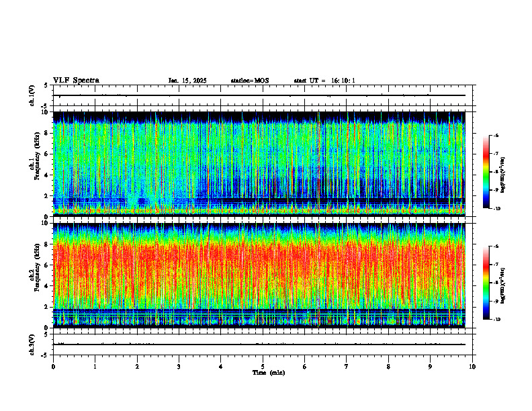Select the "Jan. 15, 2025" date label
This screenshot has width=532, height=411.
(x=187, y=81)
